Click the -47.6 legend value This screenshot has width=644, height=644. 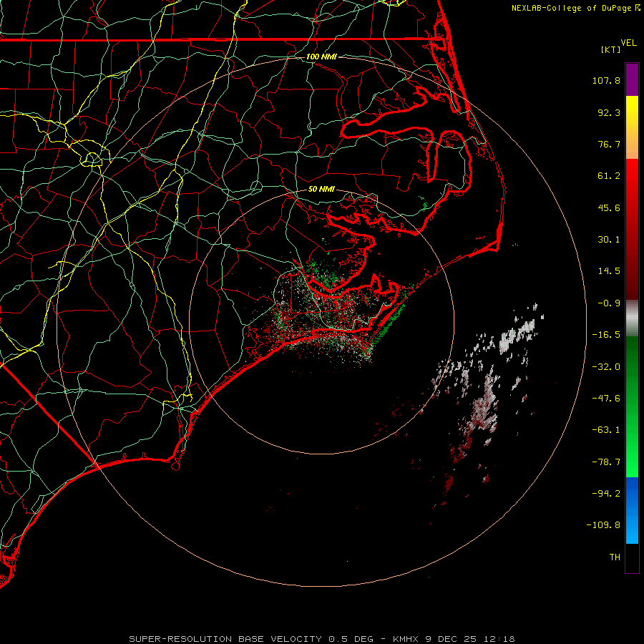coord(606,399)
